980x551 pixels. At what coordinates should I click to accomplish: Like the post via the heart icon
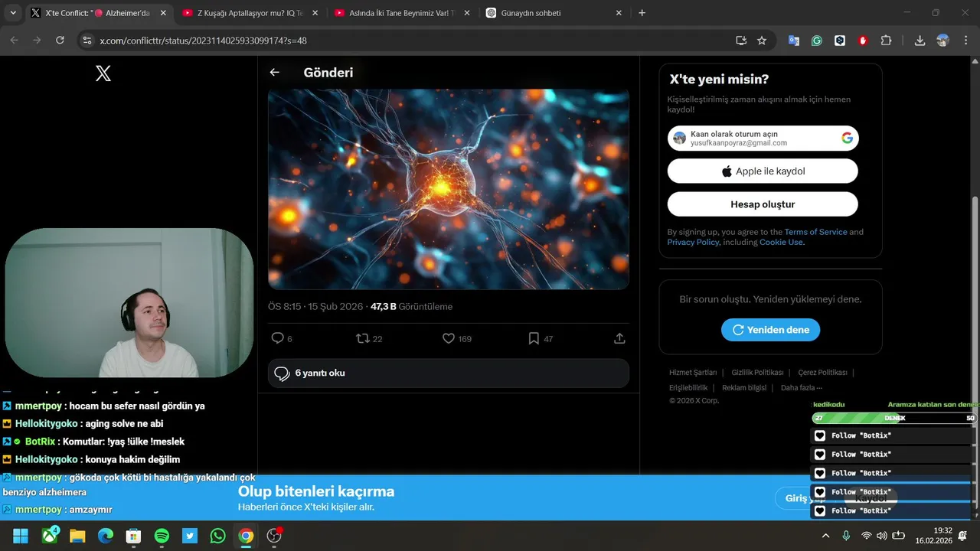click(449, 338)
